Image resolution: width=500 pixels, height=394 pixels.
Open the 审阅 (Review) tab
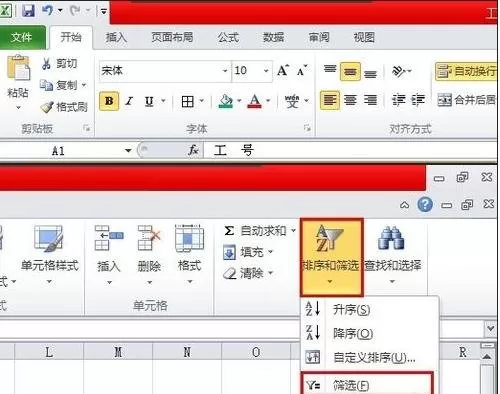[319, 37]
